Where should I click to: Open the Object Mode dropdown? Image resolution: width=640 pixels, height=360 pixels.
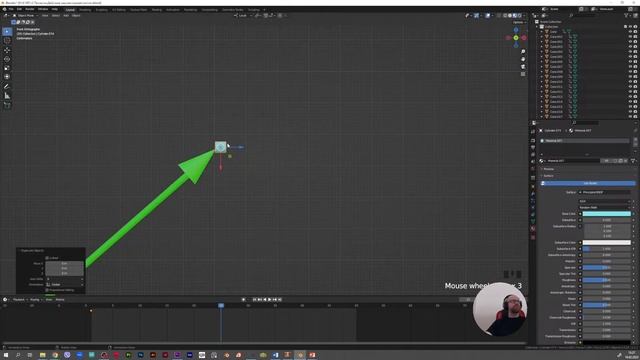25,16
